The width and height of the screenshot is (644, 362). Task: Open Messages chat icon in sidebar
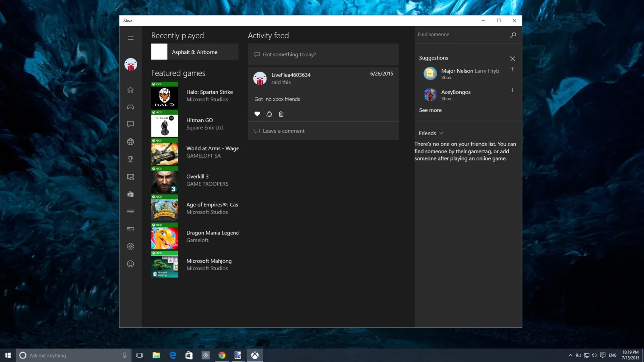130,124
